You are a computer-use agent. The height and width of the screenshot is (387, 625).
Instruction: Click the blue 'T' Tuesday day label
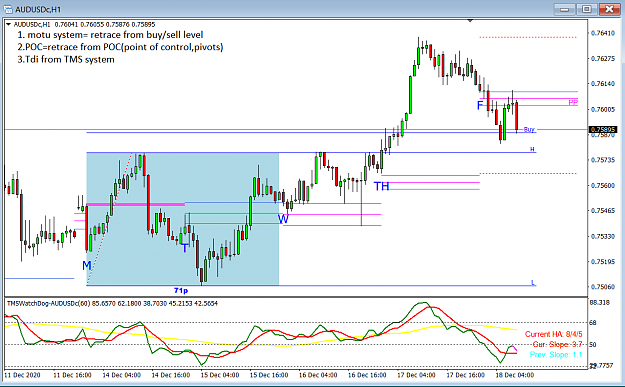pyautogui.click(x=185, y=248)
